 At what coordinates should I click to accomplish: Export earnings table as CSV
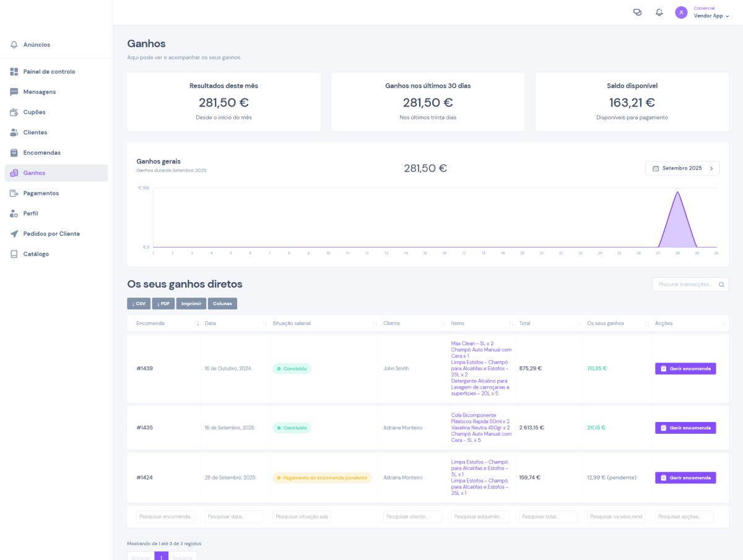pyautogui.click(x=139, y=303)
